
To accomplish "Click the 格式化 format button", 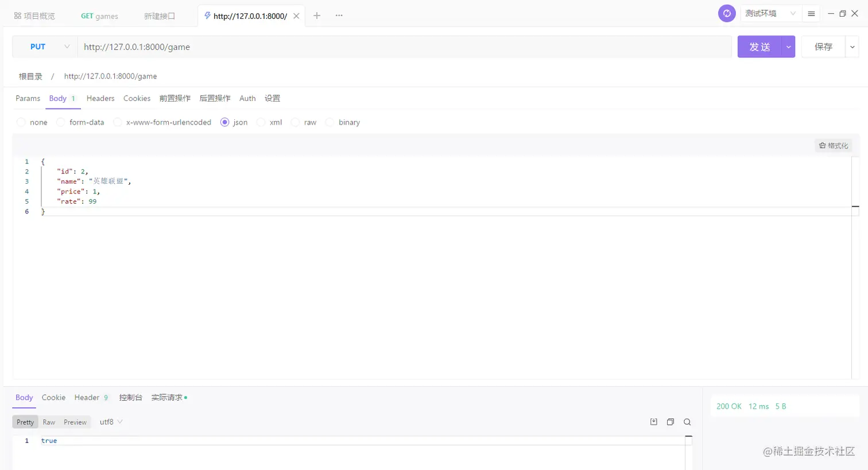I will pyautogui.click(x=834, y=146).
